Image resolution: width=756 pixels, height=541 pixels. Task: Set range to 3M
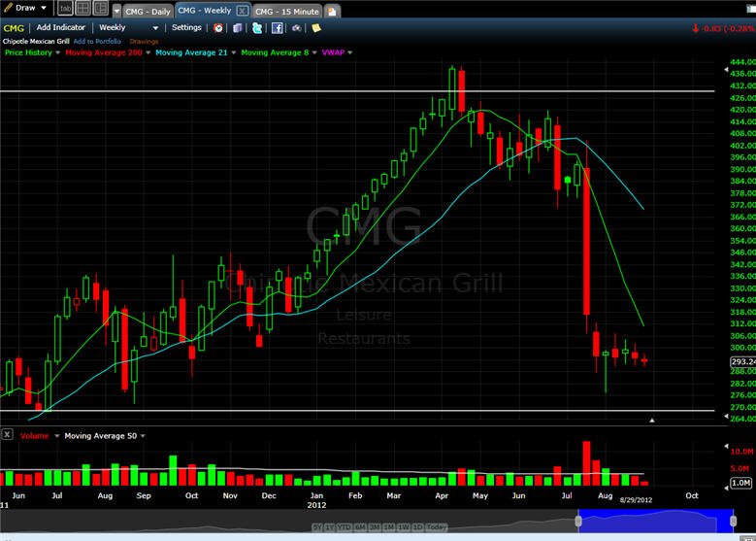tap(375, 527)
